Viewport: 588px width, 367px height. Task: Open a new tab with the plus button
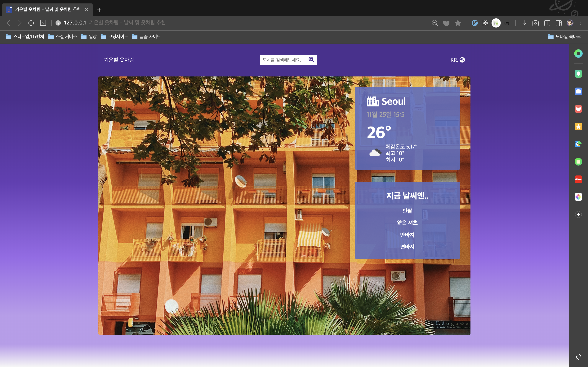tap(99, 10)
